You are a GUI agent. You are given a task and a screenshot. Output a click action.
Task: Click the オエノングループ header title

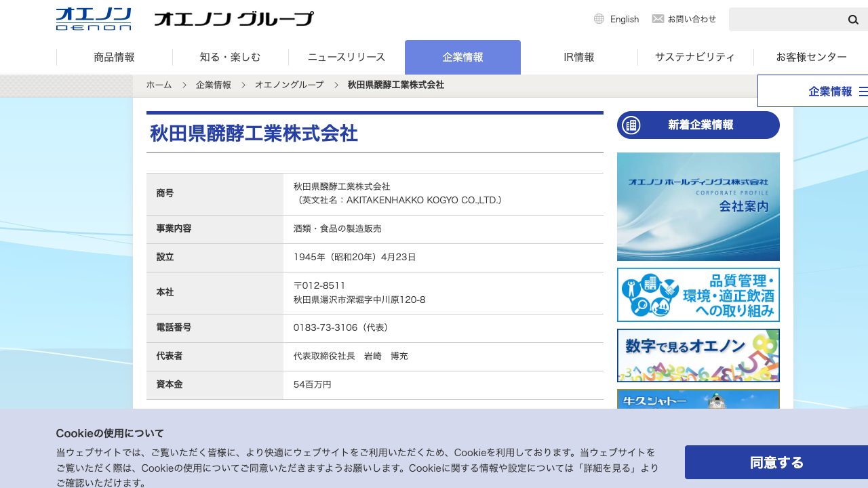pos(234,19)
